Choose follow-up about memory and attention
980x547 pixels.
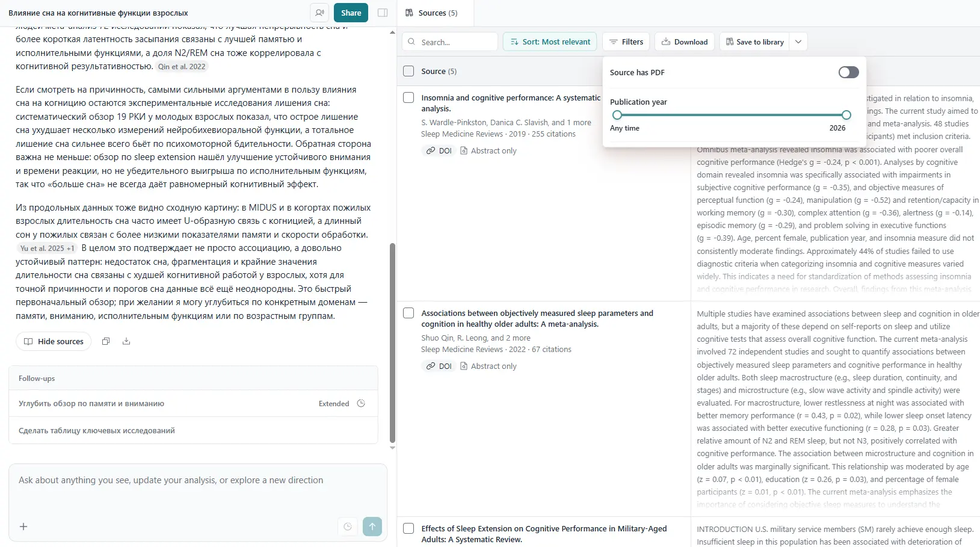[193, 403]
